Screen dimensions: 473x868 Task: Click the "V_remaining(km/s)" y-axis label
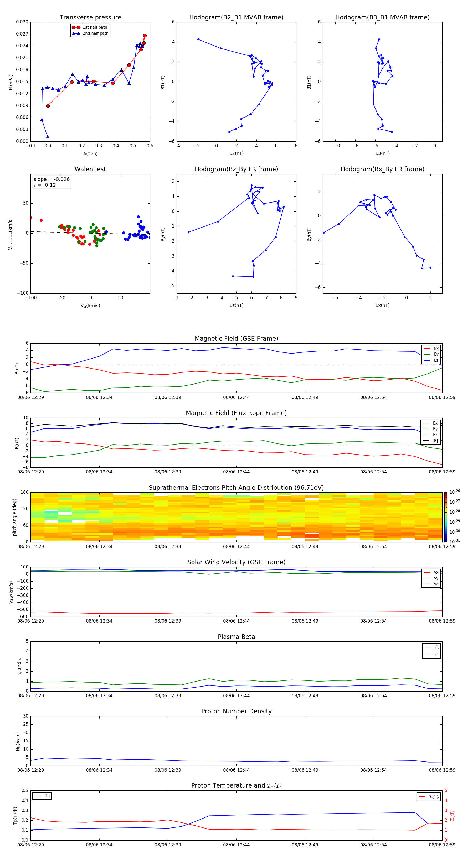click(11, 234)
